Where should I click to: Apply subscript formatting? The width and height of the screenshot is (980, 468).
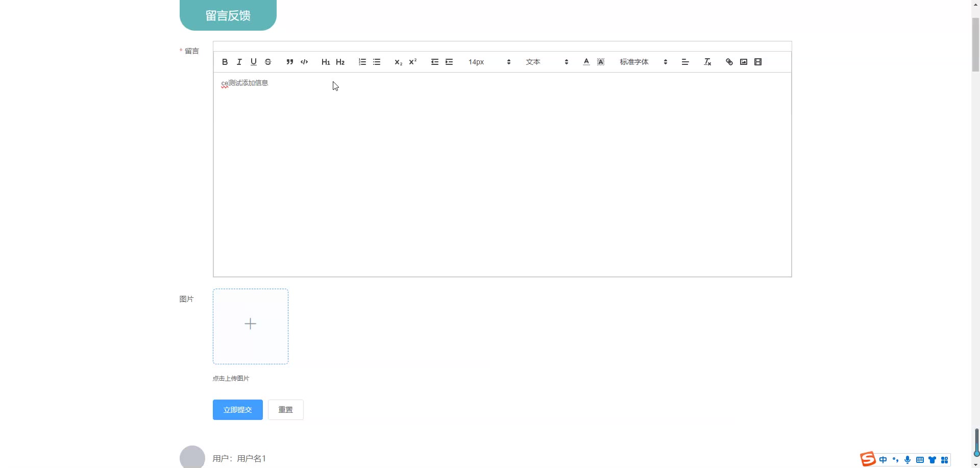point(399,62)
